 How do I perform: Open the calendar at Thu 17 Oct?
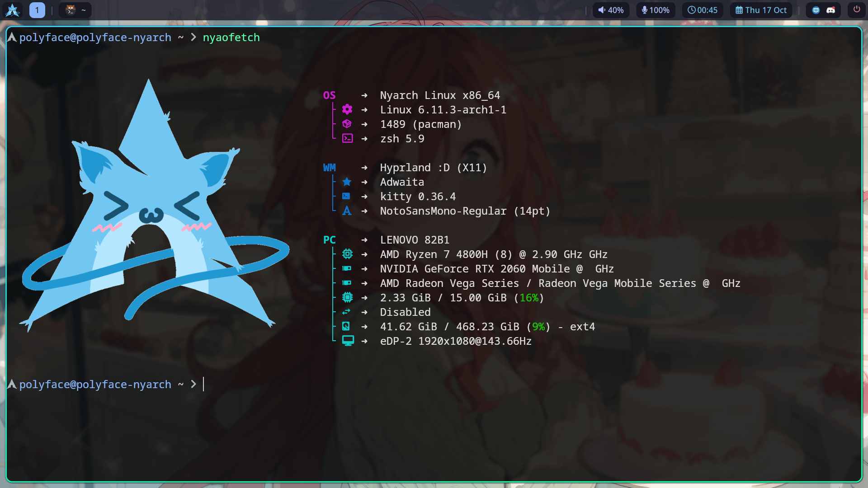761,10
